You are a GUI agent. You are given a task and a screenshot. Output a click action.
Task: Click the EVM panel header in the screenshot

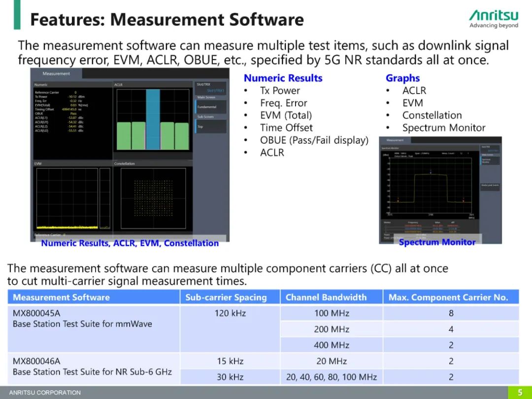pos(73,164)
